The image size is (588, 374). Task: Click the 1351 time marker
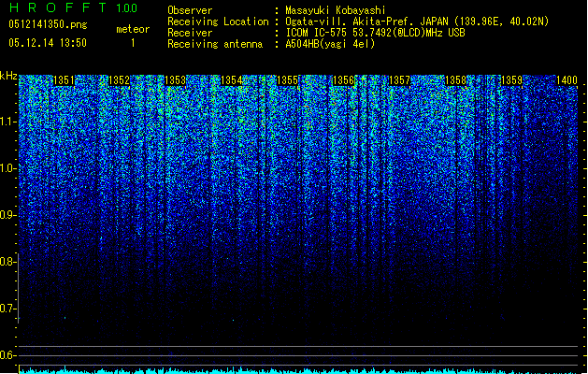pyautogui.click(x=64, y=80)
